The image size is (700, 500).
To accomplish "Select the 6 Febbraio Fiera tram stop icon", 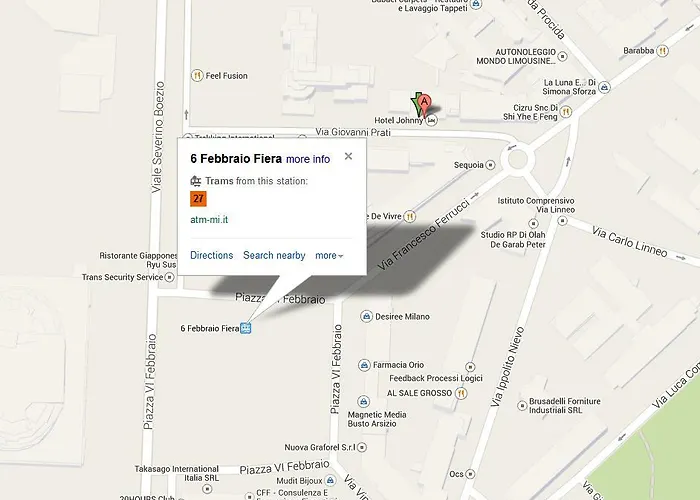I will (246, 328).
